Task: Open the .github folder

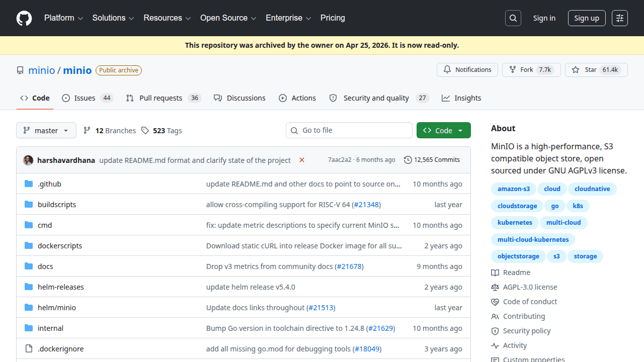Action: (x=49, y=184)
